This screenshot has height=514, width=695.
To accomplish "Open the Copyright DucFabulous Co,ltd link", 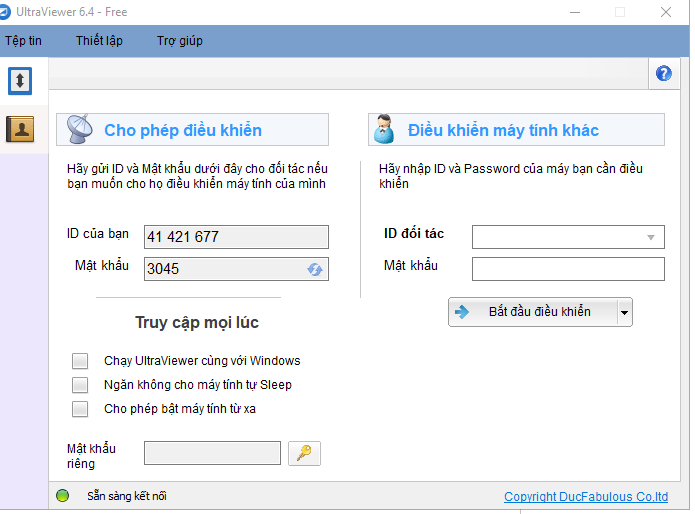I will (586, 497).
